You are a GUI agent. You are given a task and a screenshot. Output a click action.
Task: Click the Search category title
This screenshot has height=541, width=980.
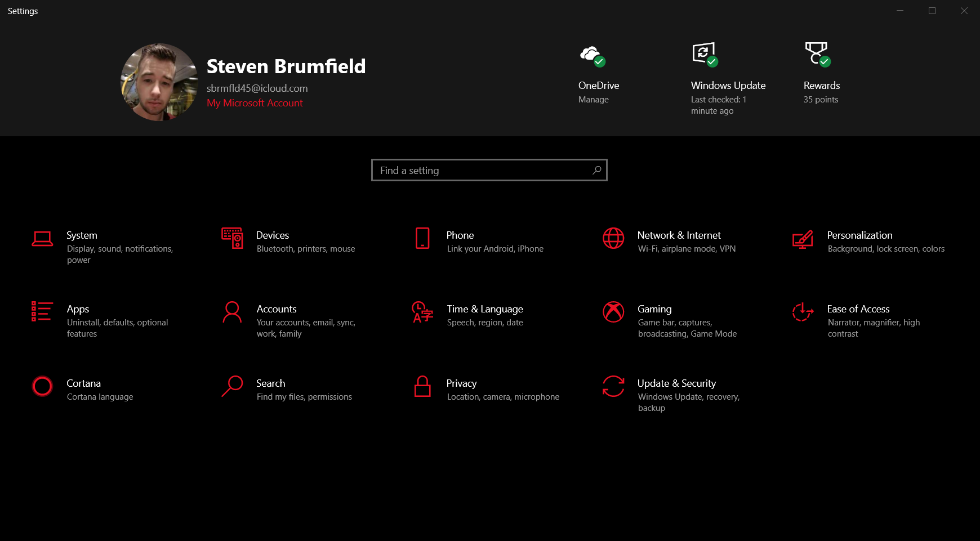point(271,383)
